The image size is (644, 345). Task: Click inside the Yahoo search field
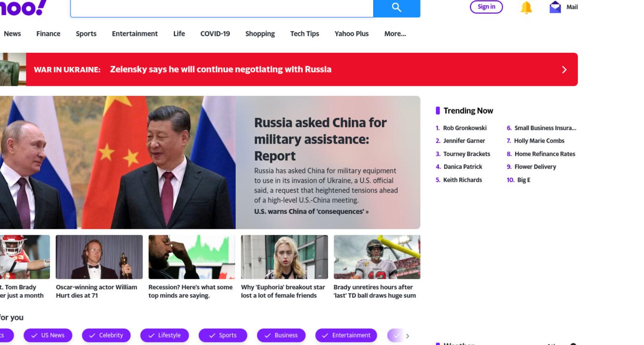tap(222, 8)
